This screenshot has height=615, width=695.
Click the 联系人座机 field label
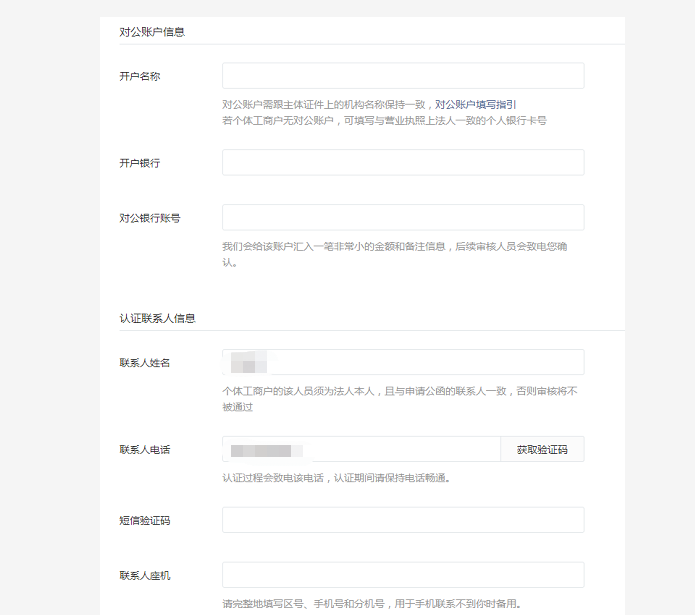click(x=144, y=575)
